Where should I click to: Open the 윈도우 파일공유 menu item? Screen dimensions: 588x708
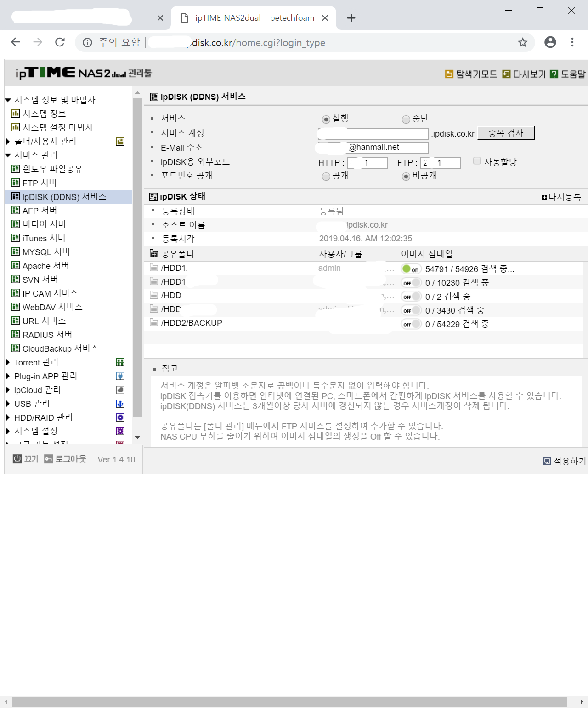point(52,169)
